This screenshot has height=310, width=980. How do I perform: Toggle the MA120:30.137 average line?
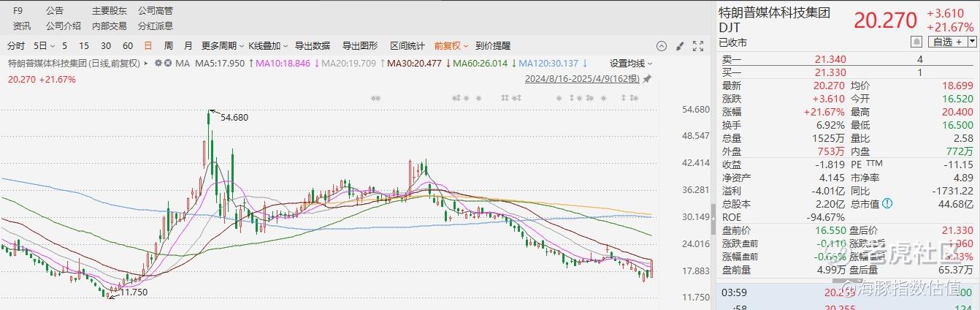[548, 64]
